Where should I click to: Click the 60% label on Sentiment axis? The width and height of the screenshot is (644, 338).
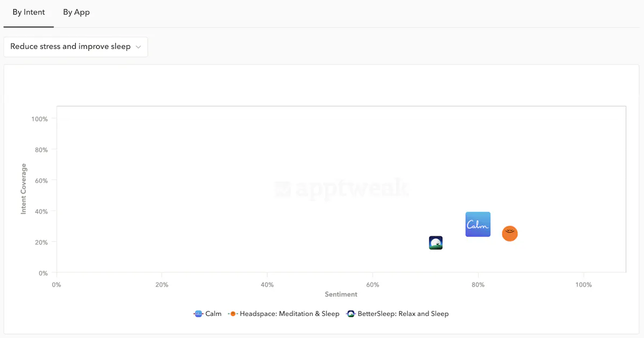tap(372, 285)
